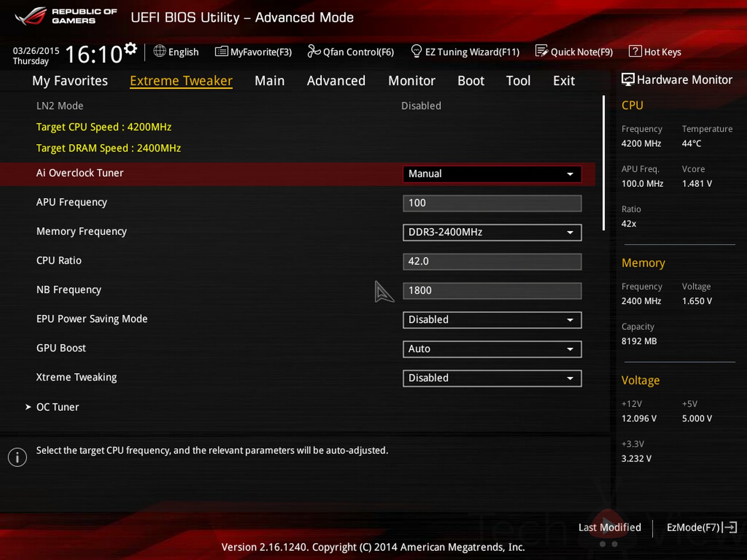
Task: Click the LN2 Mode Disabled value
Action: pyautogui.click(x=421, y=106)
